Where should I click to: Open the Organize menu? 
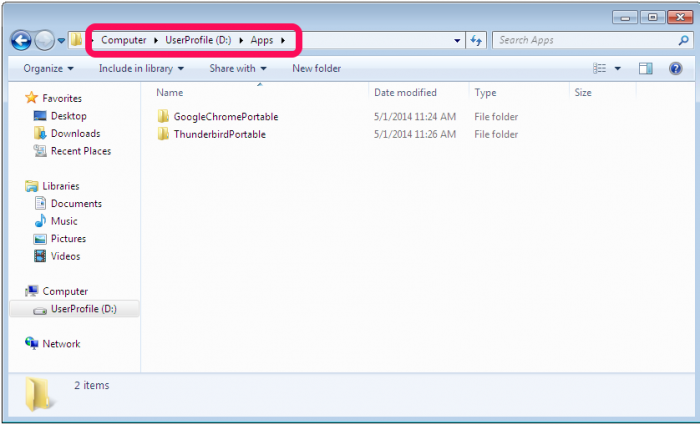click(48, 68)
